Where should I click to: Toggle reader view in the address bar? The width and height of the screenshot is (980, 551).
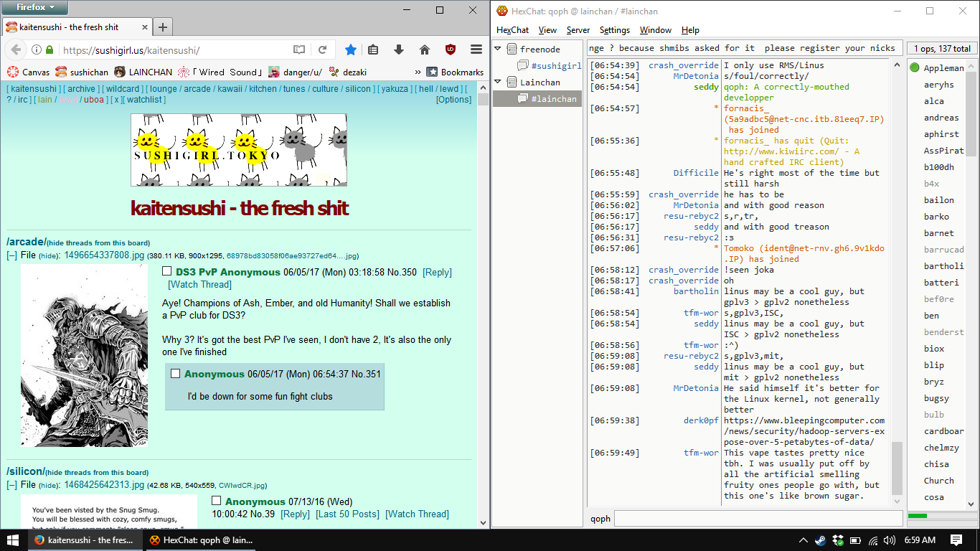pyautogui.click(x=299, y=50)
